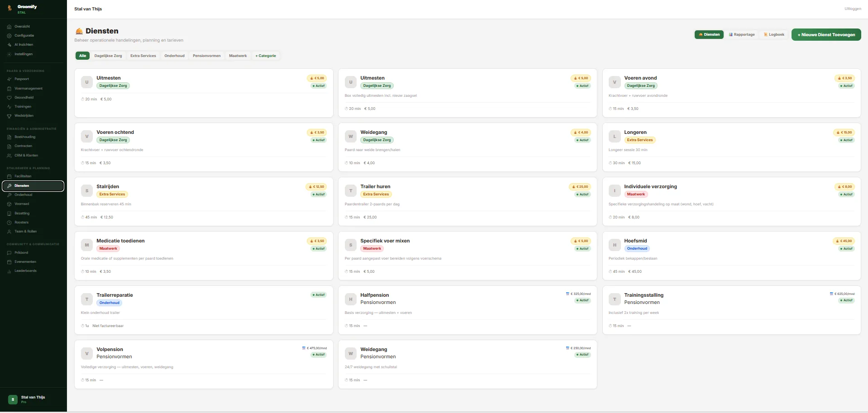This screenshot has height=413, width=868.
Task: Open the Boekhouding icon
Action: 10,137
